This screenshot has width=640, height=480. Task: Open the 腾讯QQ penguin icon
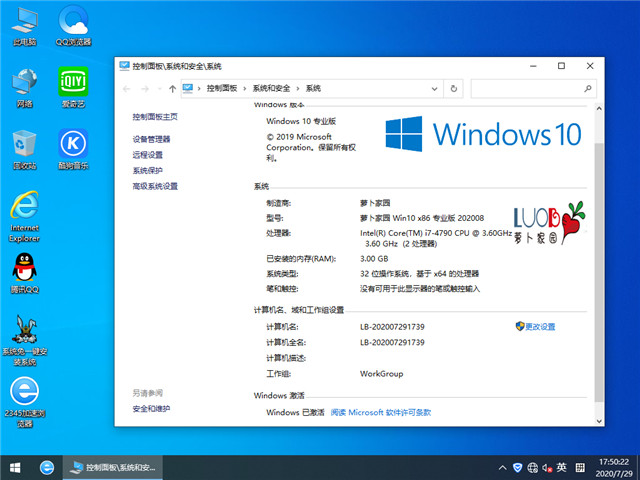[24, 274]
